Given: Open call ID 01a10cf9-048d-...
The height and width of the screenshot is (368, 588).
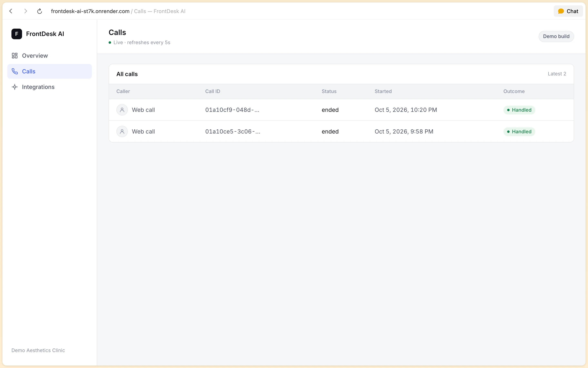Looking at the screenshot, I should 232,110.
